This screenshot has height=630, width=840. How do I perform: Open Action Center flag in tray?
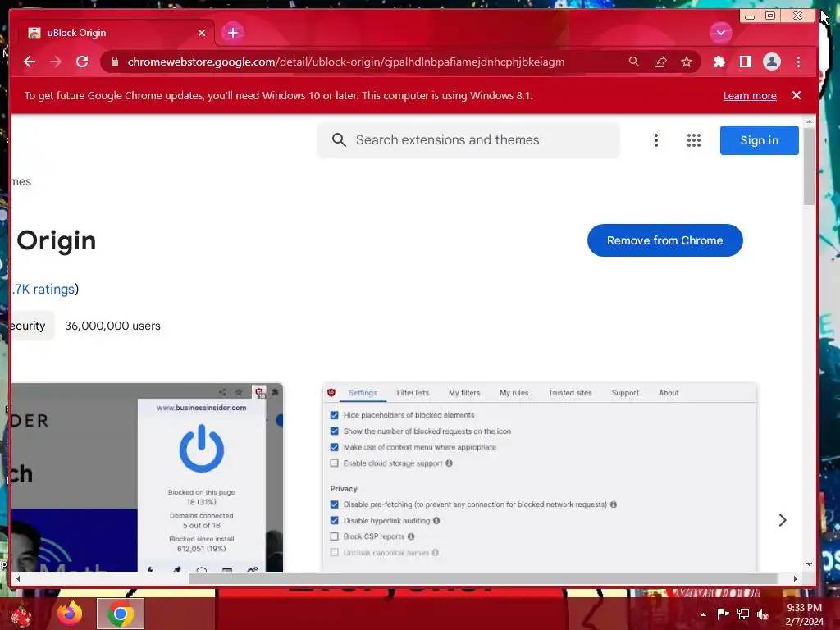(723, 614)
